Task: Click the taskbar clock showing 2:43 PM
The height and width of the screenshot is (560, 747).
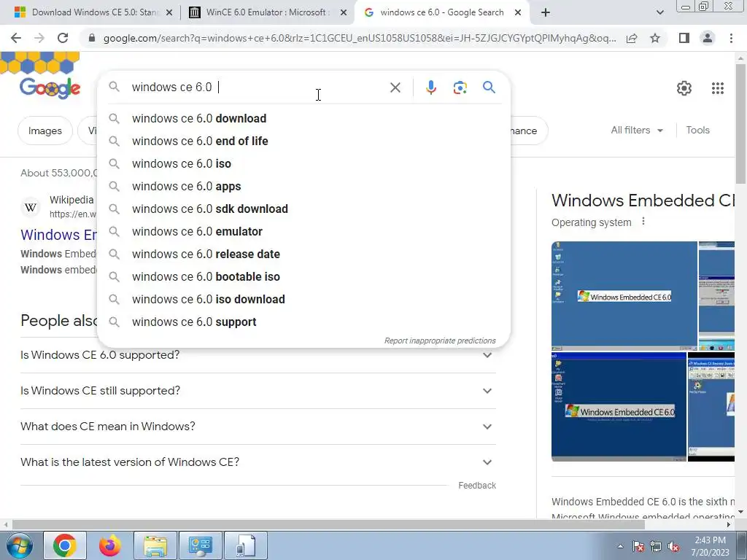Action: tap(710, 546)
